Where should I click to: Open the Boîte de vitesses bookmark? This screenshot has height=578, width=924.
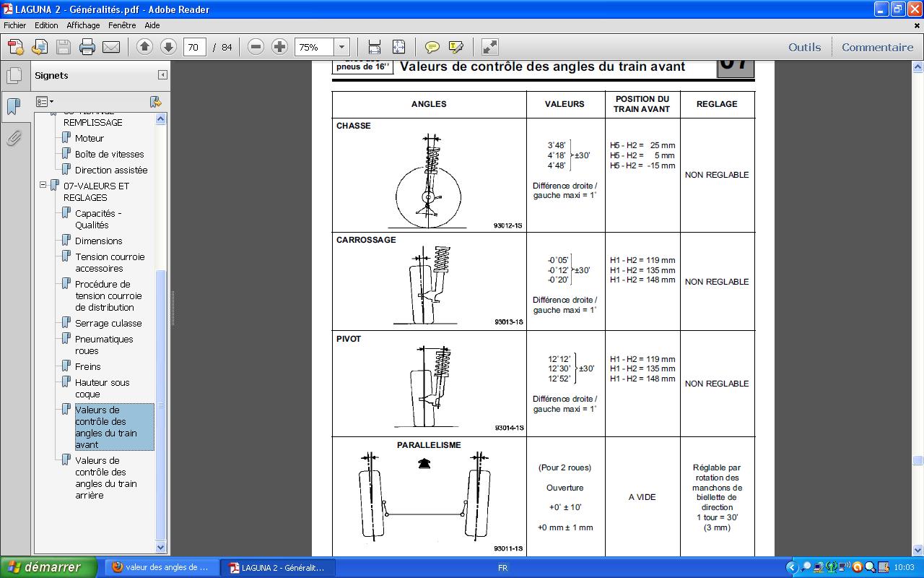(x=110, y=154)
